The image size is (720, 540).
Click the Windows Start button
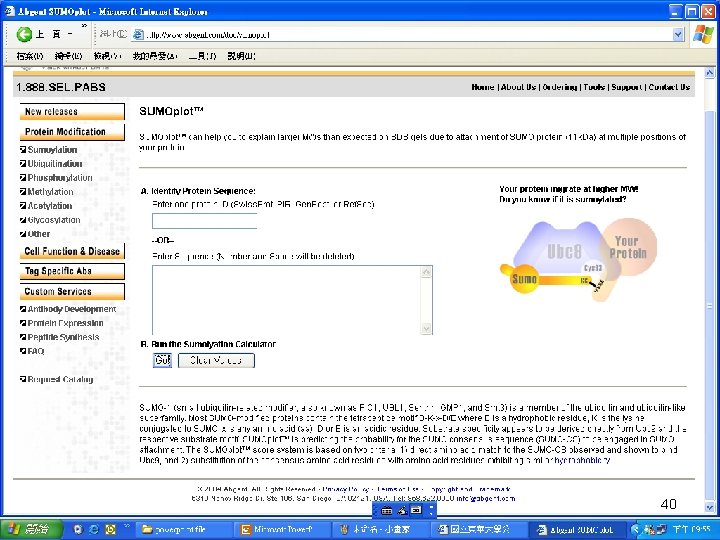click(x=30, y=529)
